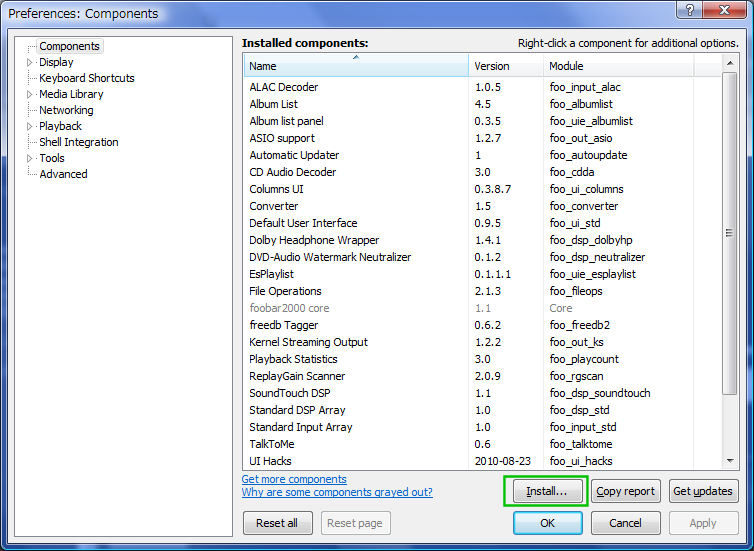The width and height of the screenshot is (754, 551).
Task: Click Copy report button
Action: point(626,491)
